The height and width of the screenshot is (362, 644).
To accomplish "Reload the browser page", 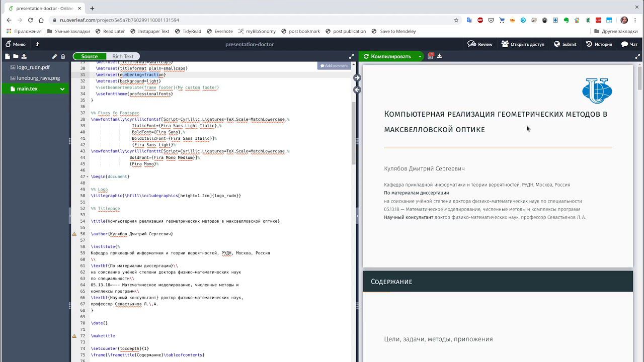I will [x=30, y=20].
